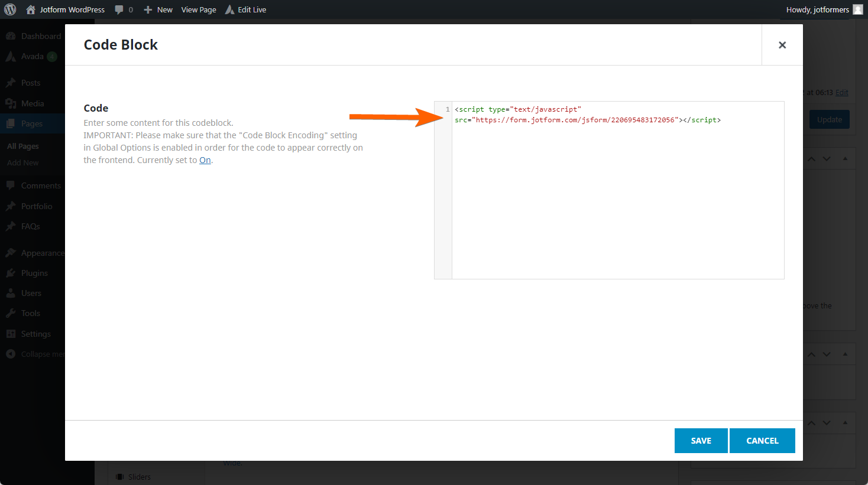Open the New content menu
This screenshot has width=868, height=485.
[x=165, y=9]
